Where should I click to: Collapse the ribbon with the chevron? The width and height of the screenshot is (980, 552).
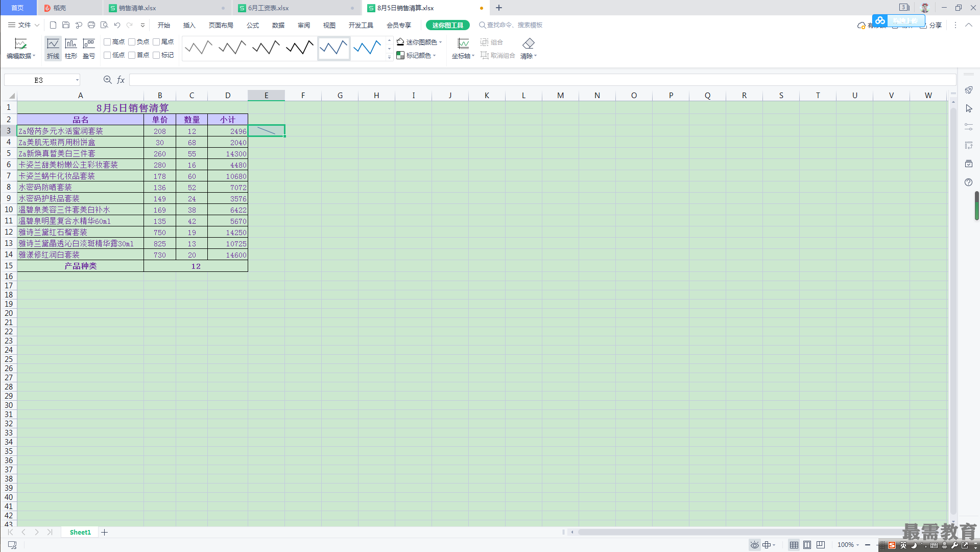pos(968,25)
